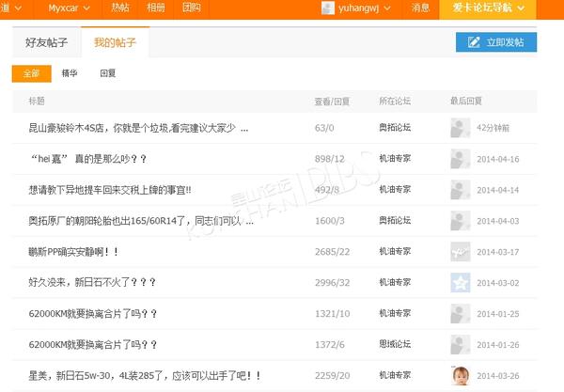The width and height of the screenshot is (564, 392).
Task: Click 奥拓论坛 link in 63/0 row
Action: coord(395,127)
